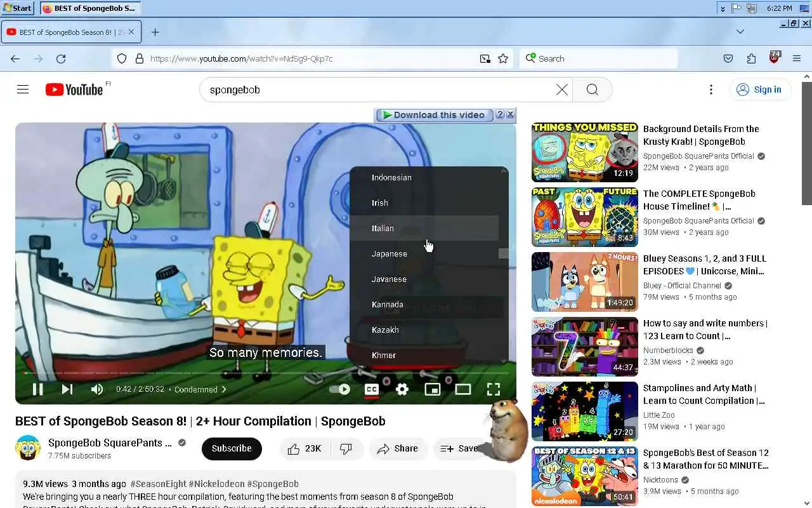Open the Start menu
Image resolution: width=812 pixels, height=508 pixels.
click(17, 8)
